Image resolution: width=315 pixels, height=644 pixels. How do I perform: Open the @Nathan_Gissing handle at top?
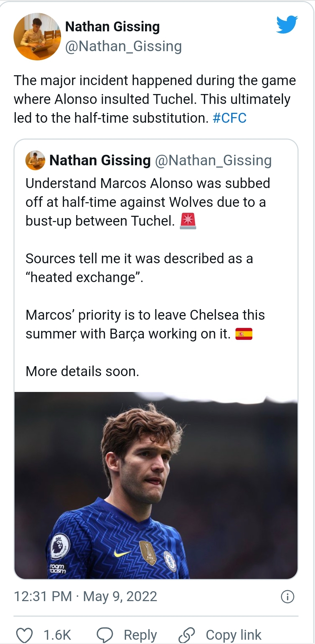[123, 46]
